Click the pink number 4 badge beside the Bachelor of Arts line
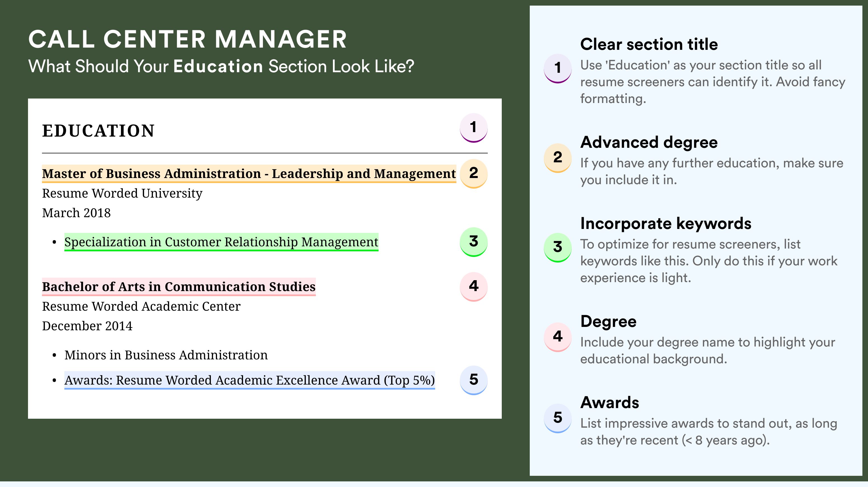 tap(473, 287)
